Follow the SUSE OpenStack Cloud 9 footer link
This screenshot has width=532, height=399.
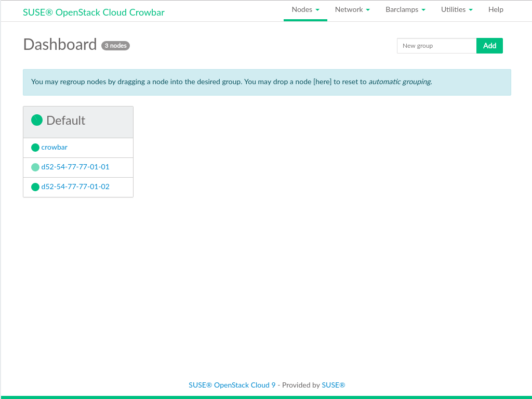point(232,385)
